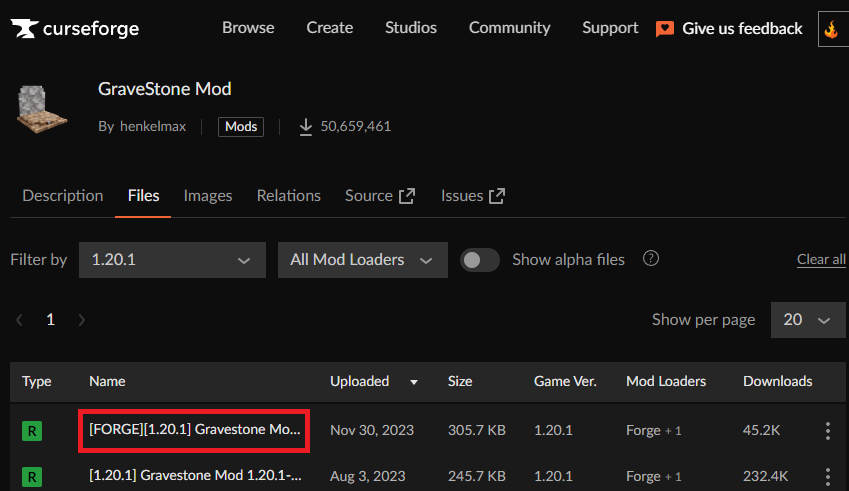Image resolution: width=849 pixels, height=491 pixels.
Task: Click the previous page arrow
Action: [x=19, y=320]
